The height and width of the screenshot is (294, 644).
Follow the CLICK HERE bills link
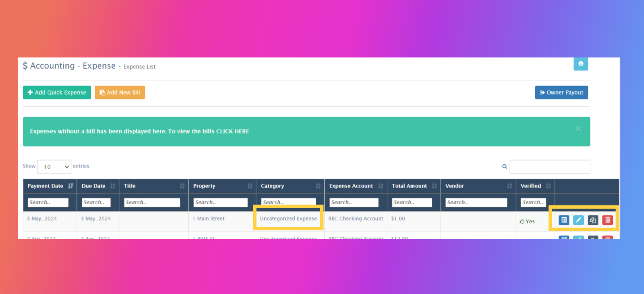[x=232, y=131]
